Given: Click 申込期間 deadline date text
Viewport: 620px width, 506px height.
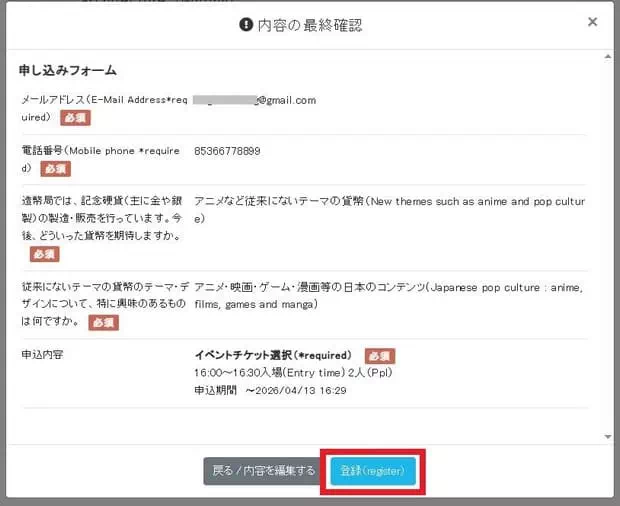Looking at the screenshot, I should tap(270, 390).
